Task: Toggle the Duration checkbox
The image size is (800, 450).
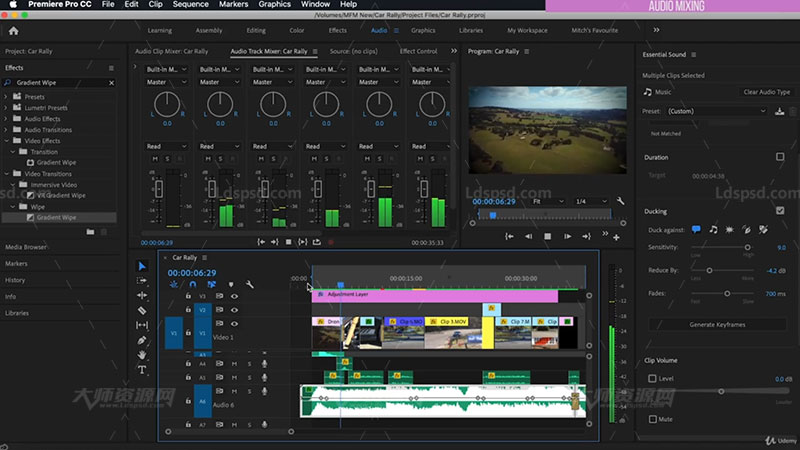Action: pyautogui.click(x=780, y=157)
